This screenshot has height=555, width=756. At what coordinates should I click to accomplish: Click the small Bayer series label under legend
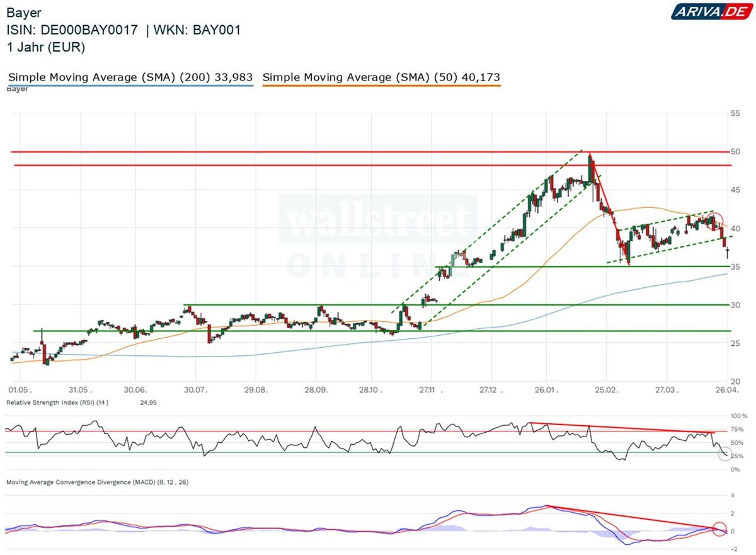tap(17, 89)
